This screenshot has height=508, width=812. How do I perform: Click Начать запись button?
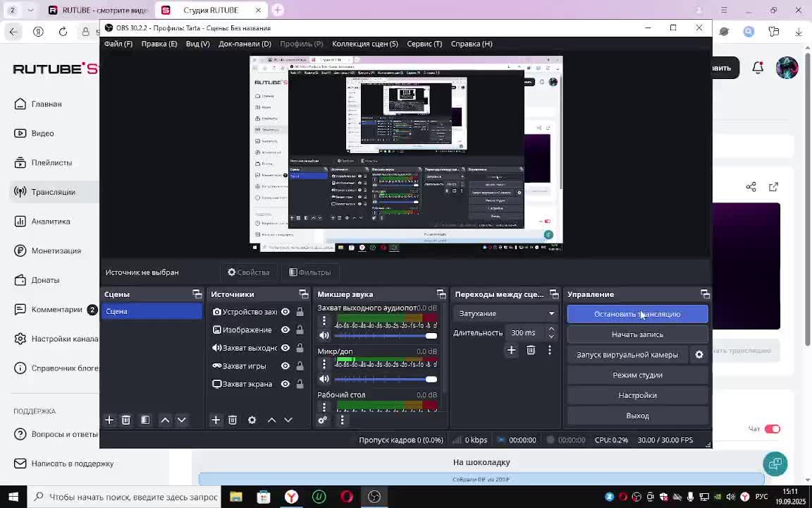pyautogui.click(x=637, y=334)
